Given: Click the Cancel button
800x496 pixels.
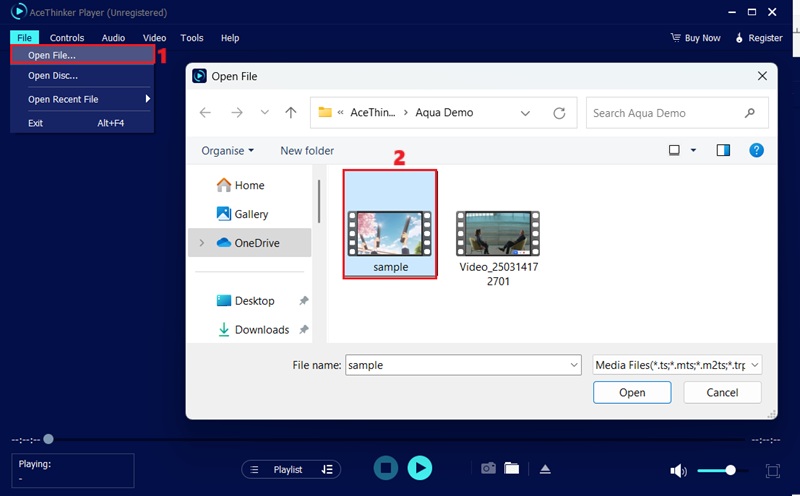Looking at the screenshot, I should tap(722, 392).
